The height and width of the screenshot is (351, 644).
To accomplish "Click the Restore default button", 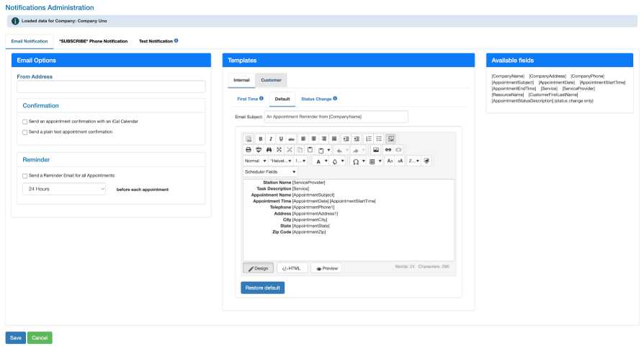I will pyautogui.click(x=263, y=288).
